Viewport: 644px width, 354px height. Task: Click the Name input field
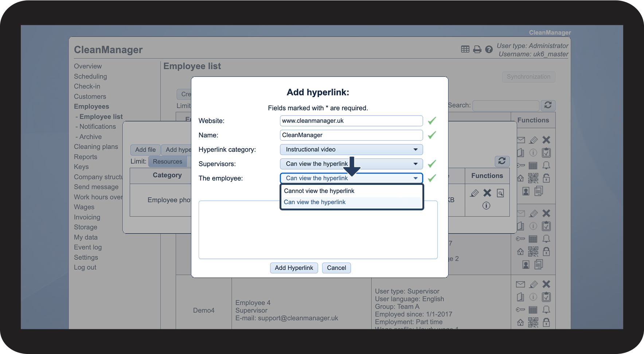(351, 135)
